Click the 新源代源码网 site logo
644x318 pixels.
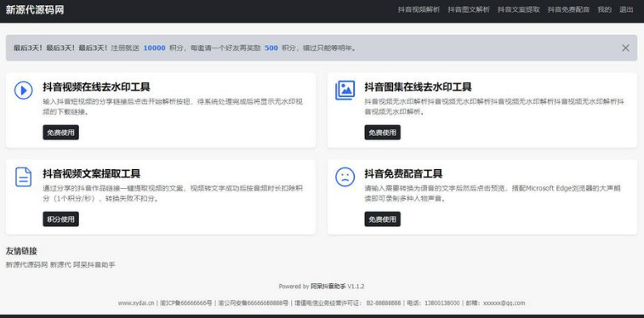point(35,10)
